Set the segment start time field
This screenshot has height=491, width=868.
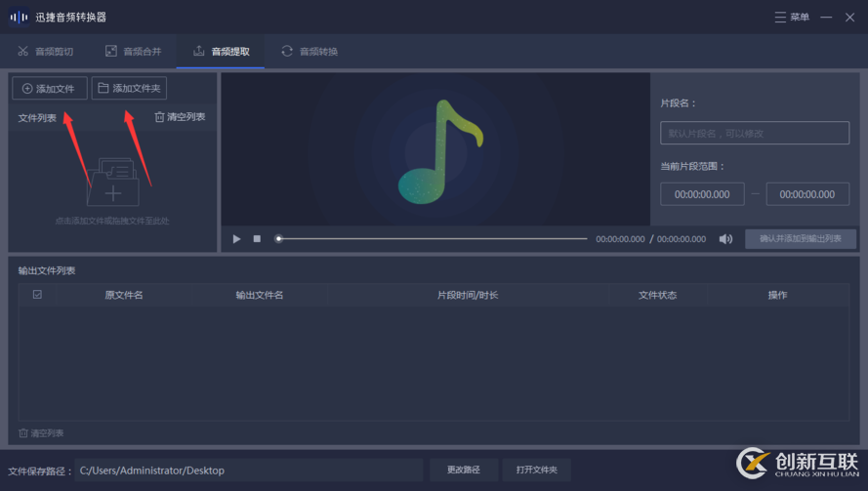(702, 194)
